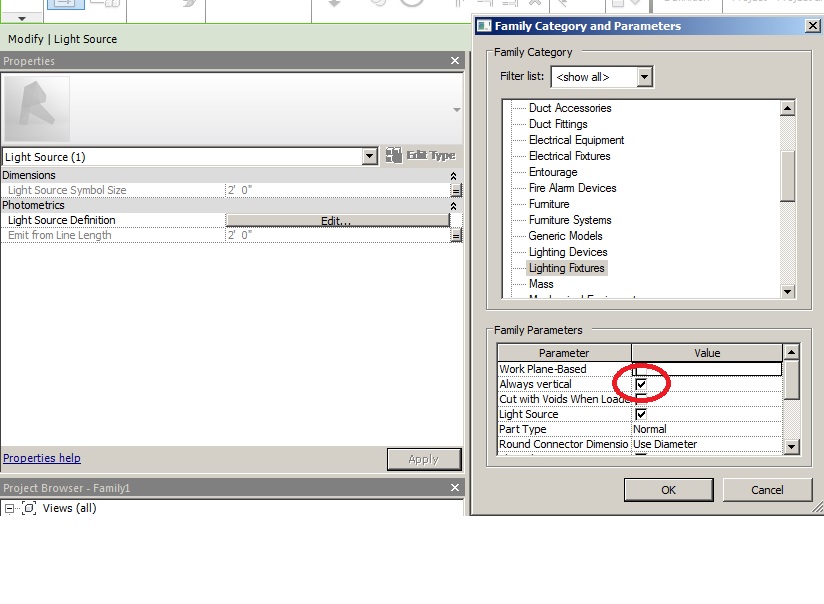This screenshot has height=604, width=824.
Task: Click the Value column header
Action: pos(707,353)
